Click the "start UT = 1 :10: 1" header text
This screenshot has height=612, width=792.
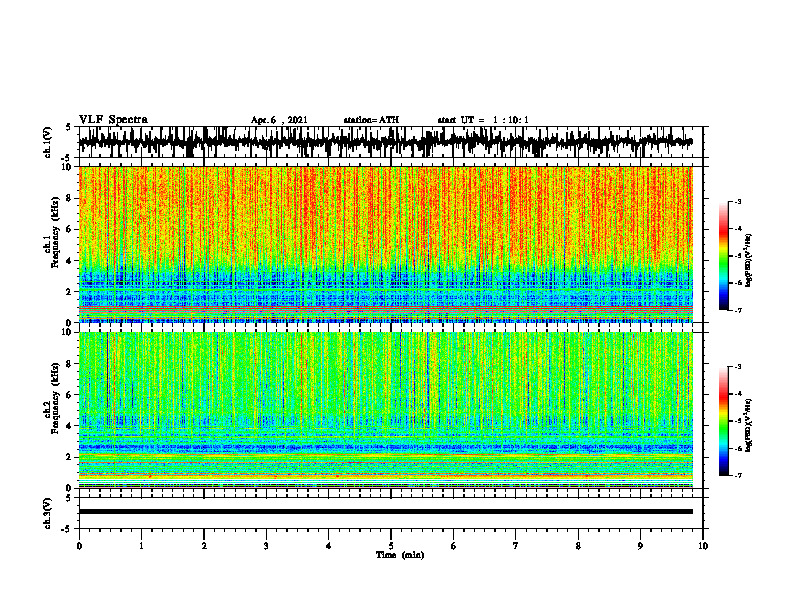pos(483,120)
